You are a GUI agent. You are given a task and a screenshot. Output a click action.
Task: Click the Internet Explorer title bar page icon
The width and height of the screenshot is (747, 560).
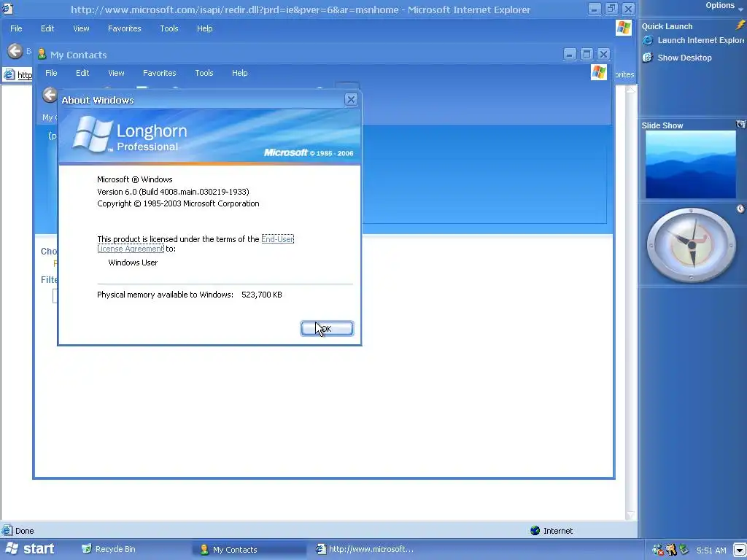click(7, 7)
